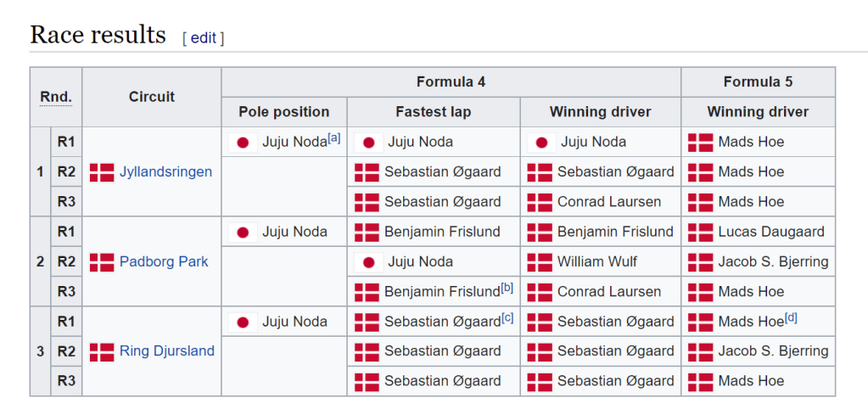Click the Denmark flag beside Jyllandsringen
This screenshot has height=415, width=868.
101,172
